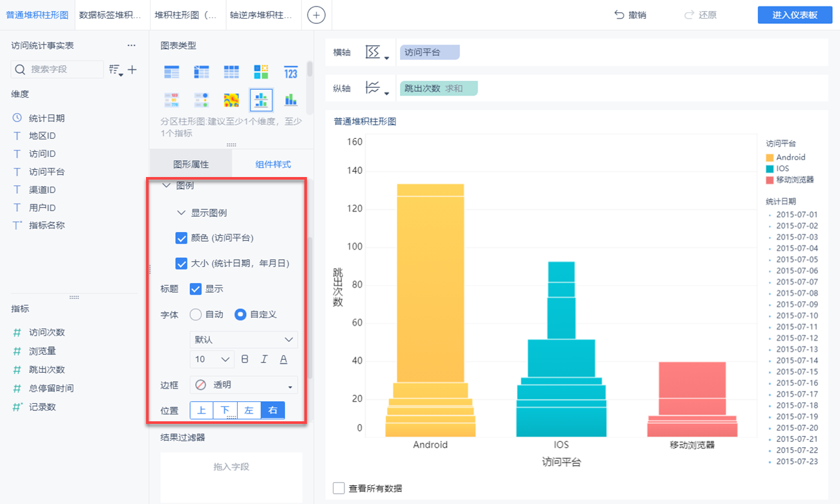The width and height of the screenshot is (840, 504).
Task: Open the 图形属性 tab
Action: click(191, 165)
